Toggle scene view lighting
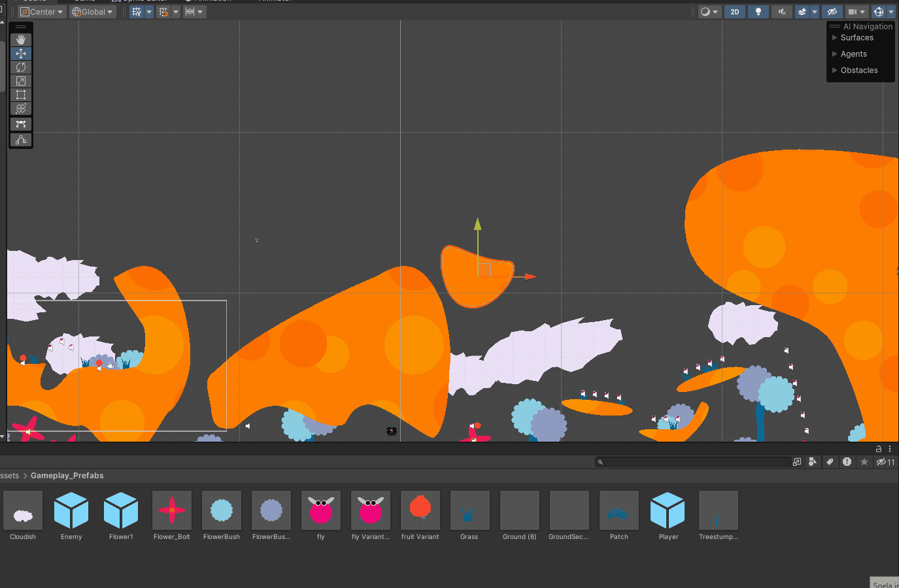This screenshot has width=899, height=588. click(x=758, y=11)
